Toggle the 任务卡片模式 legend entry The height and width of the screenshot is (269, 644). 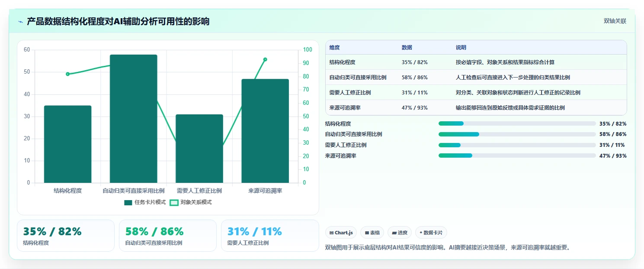pos(145,202)
